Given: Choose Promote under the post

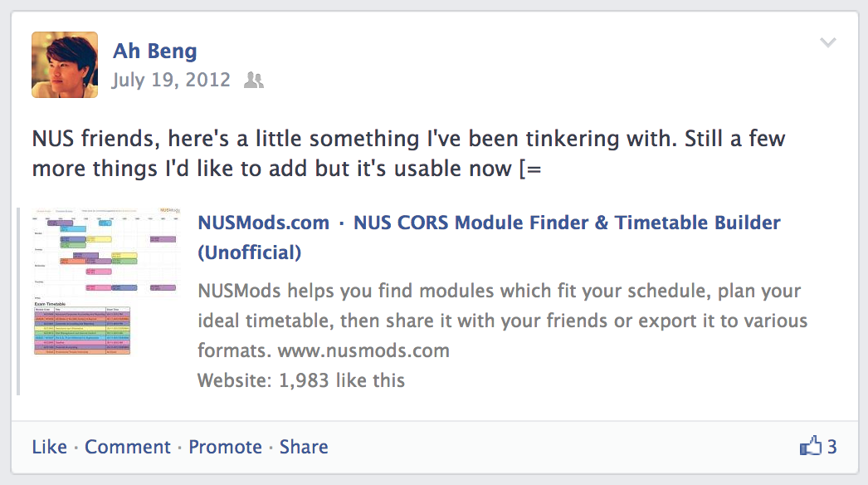Looking at the screenshot, I should pyautogui.click(x=226, y=447).
